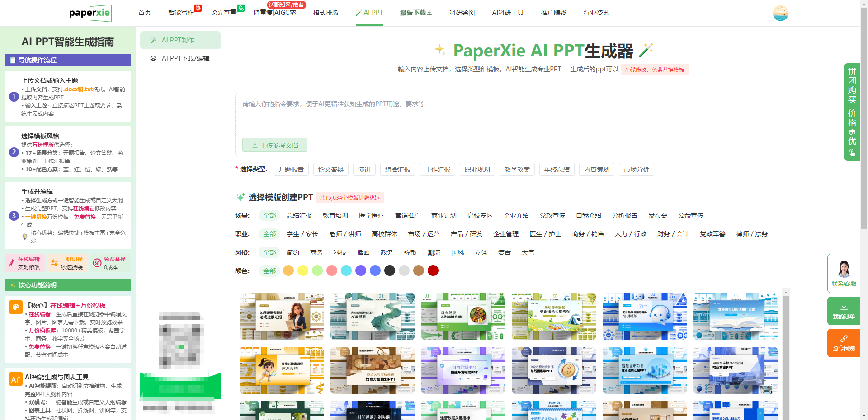Open the 报告下载 nav menu
Image resolution: width=868 pixels, height=420 pixels.
tap(416, 13)
